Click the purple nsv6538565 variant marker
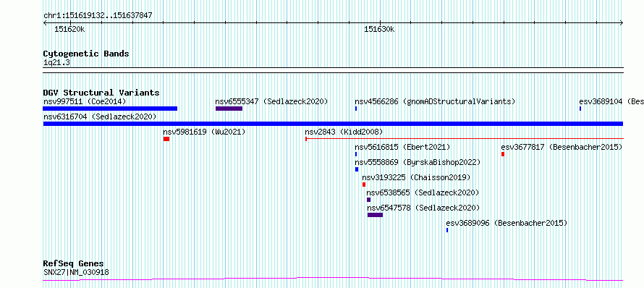This screenshot has height=288, width=644. point(369,200)
